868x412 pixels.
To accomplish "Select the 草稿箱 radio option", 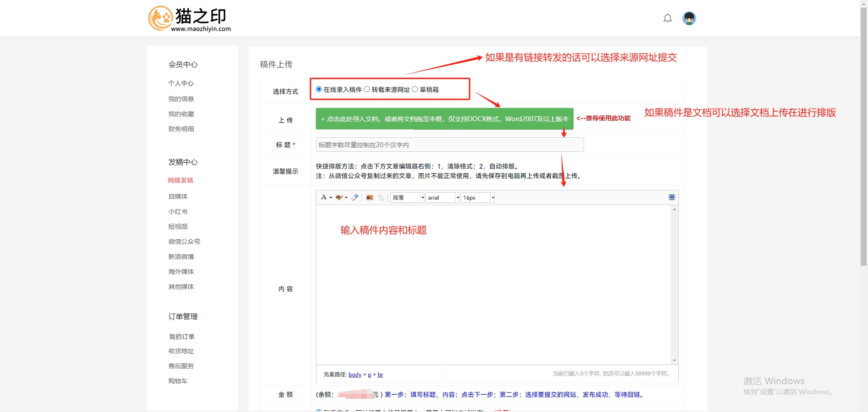I will pyautogui.click(x=414, y=89).
